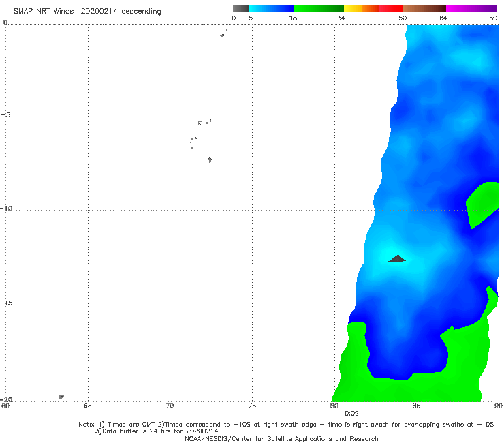Click the '64' color scale label
The height and width of the screenshot is (443, 504).
(x=443, y=18)
